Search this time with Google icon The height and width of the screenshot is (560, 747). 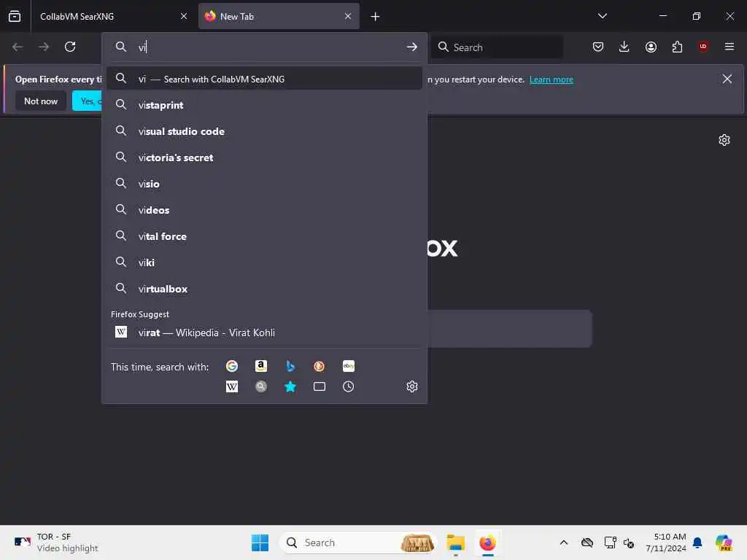click(232, 366)
